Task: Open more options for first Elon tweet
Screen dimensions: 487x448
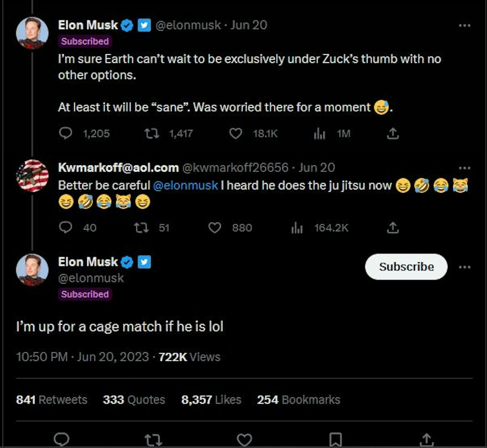Action: (x=464, y=26)
